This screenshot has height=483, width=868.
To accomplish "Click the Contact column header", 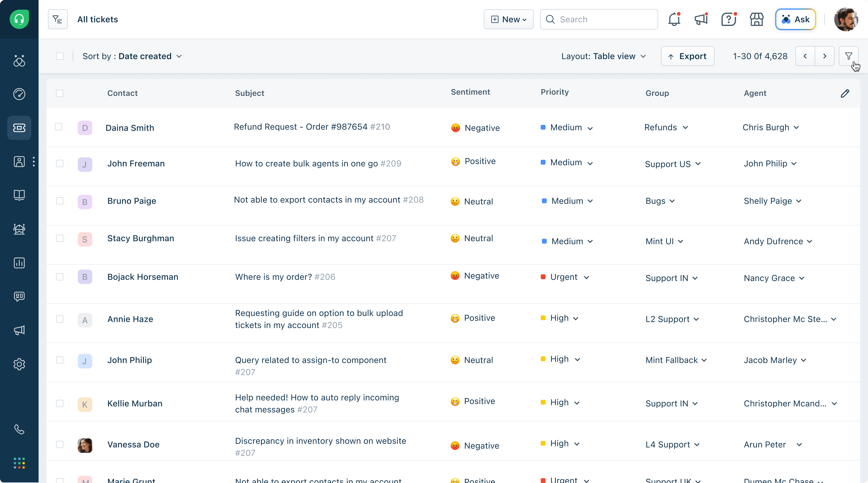I will pos(122,93).
